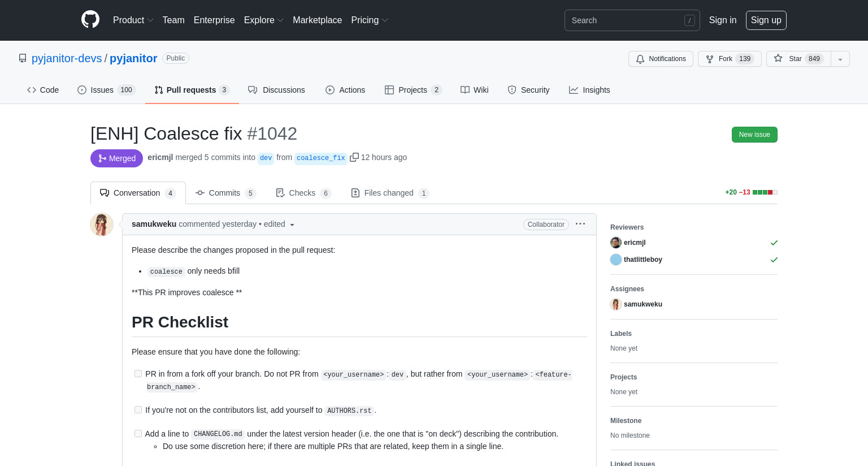This screenshot has height=466, width=868.
Task: View thatlittleboy's approved review checkmark
Action: (774, 260)
